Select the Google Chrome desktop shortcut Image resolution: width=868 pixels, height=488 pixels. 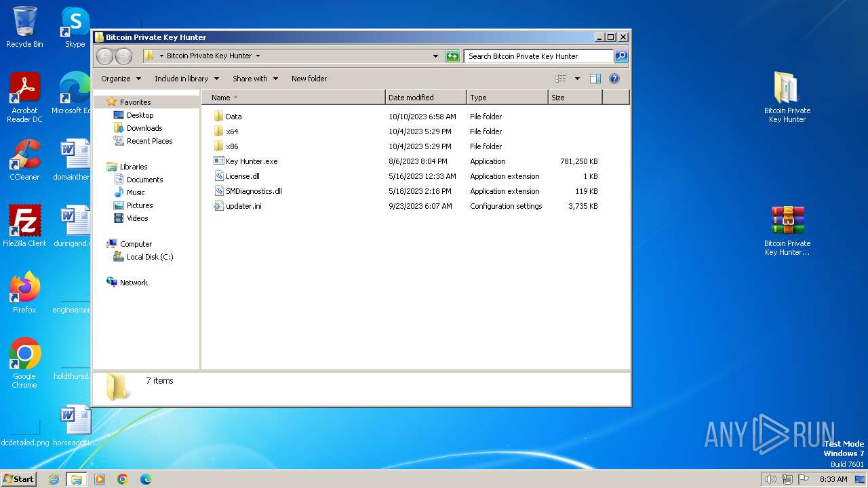[24, 363]
